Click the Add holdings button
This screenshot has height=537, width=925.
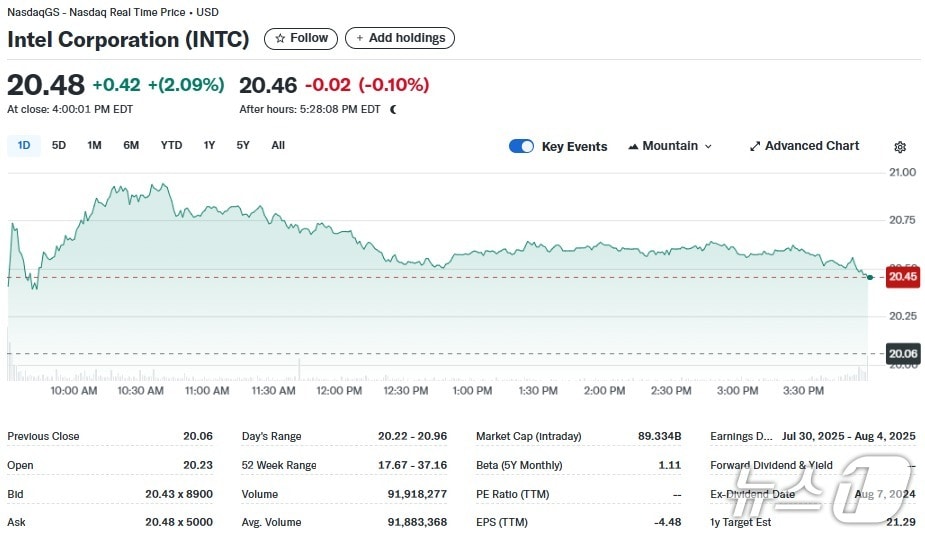point(400,38)
